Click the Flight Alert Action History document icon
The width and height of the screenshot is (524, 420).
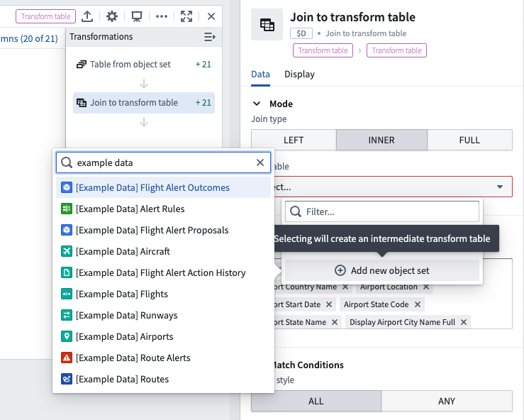pos(67,273)
